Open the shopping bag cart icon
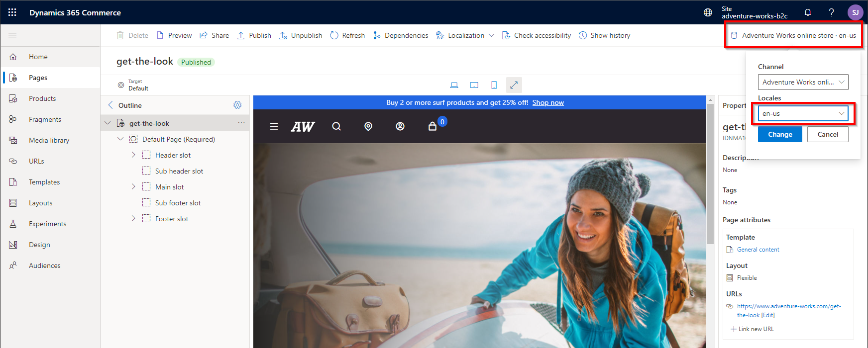The width and height of the screenshot is (868, 348). (x=433, y=126)
